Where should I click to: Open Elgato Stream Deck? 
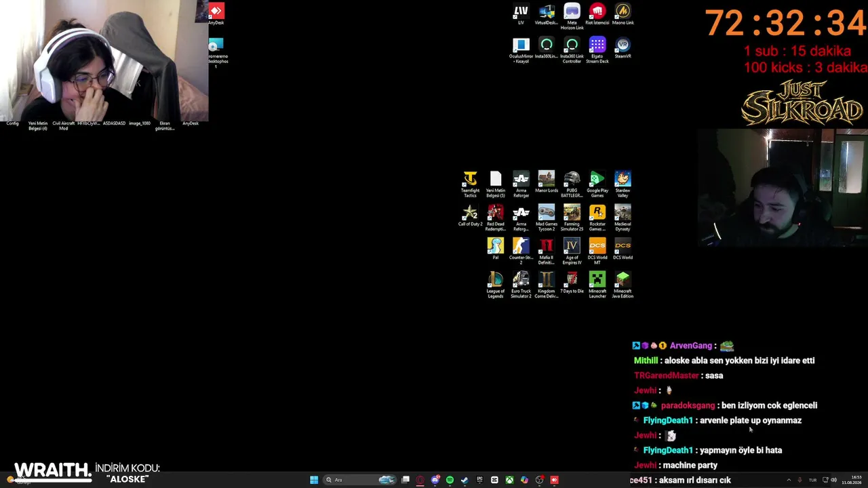[597, 51]
